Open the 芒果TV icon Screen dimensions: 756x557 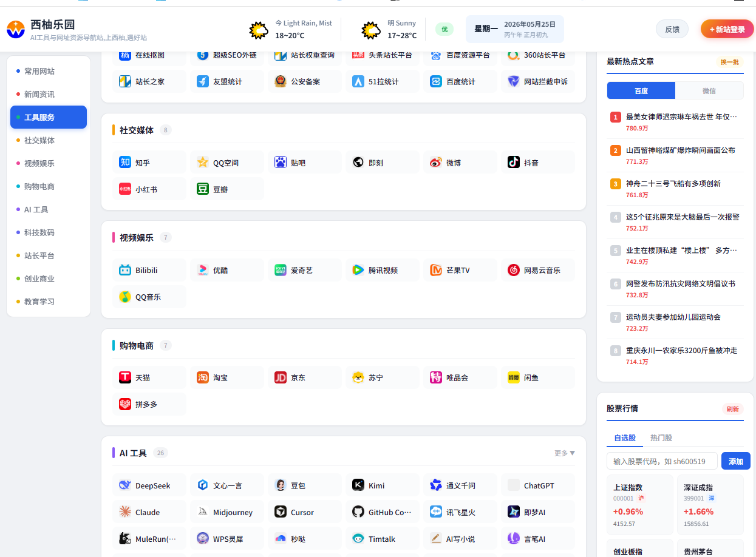point(436,270)
